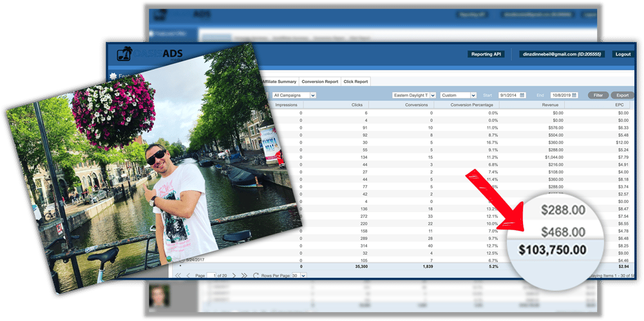Switch to the Click Report tab

pos(355,81)
